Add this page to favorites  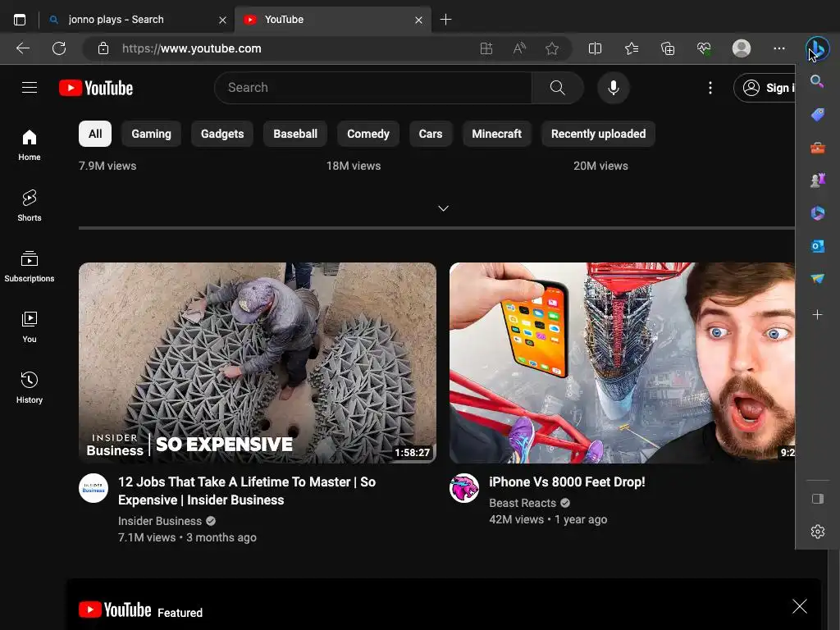(x=552, y=48)
